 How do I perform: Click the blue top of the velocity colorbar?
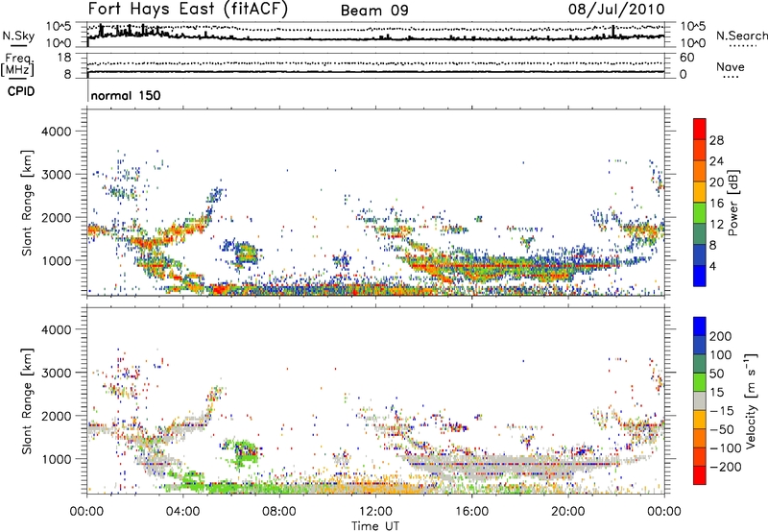click(700, 326)
